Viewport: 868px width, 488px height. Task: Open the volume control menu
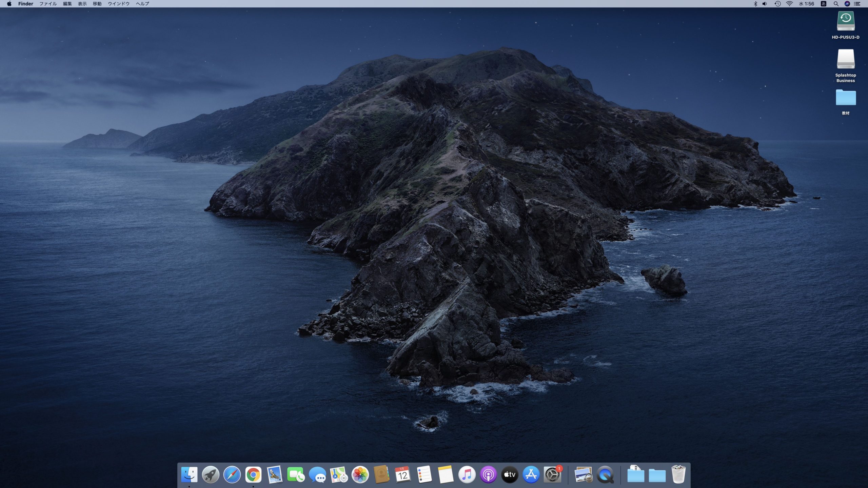click(x=765, y=4)
